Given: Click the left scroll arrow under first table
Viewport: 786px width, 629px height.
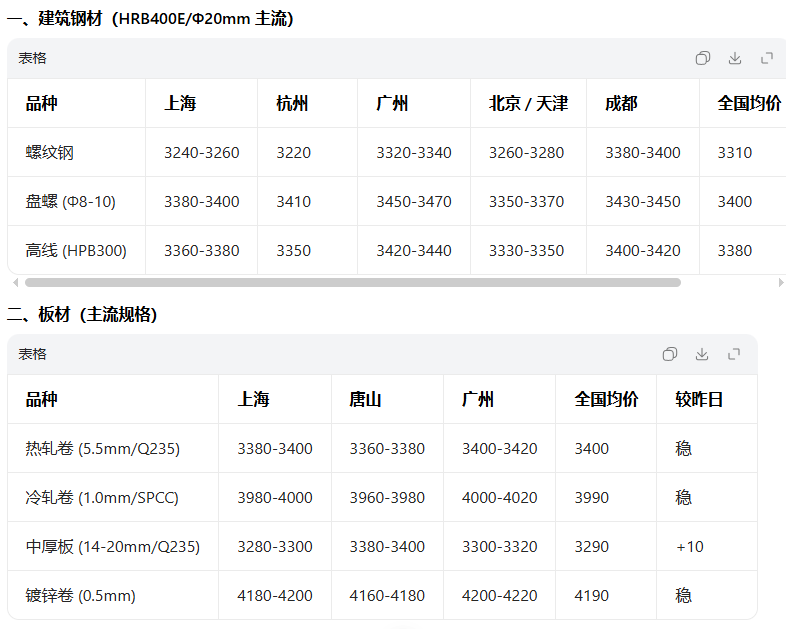Looking at the screenshot, I should click(15, 283).
